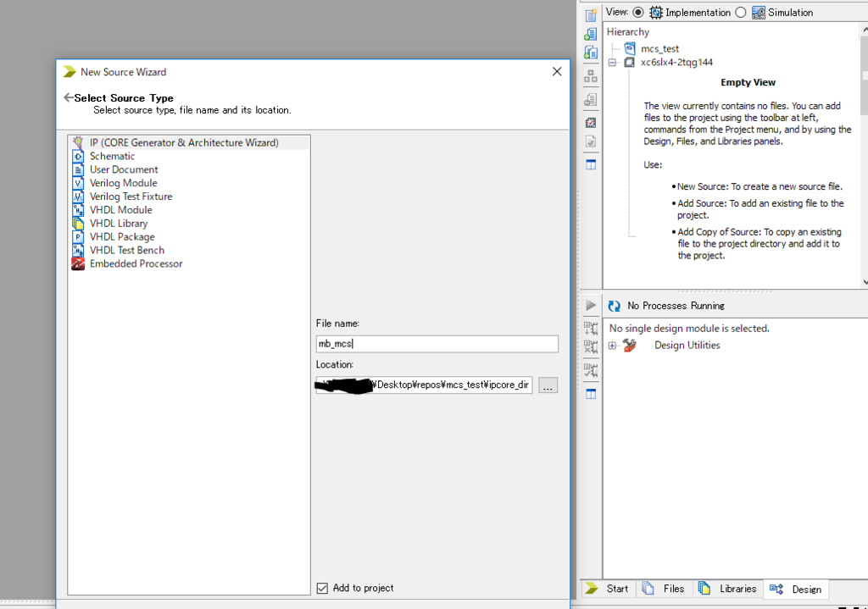This screenshot has width=868, height=609.
Task: Click 'No single design module is selected.' text
Action: coord(689,329)
